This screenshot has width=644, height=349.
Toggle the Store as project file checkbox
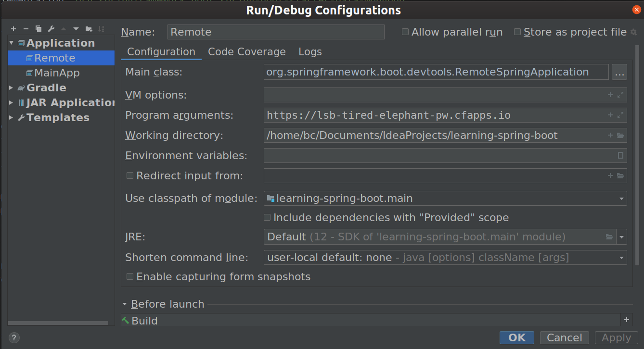(517, 32)
